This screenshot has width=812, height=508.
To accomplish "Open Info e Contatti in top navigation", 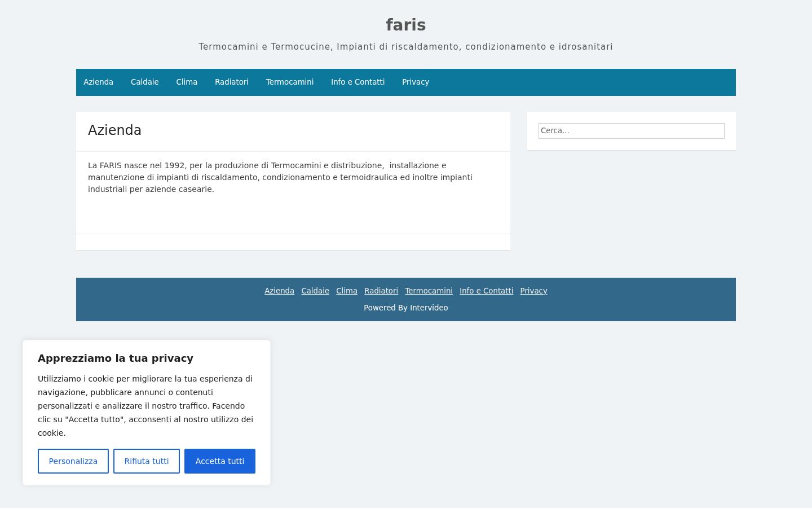I will pyautogui.click(x=358, y=82).
